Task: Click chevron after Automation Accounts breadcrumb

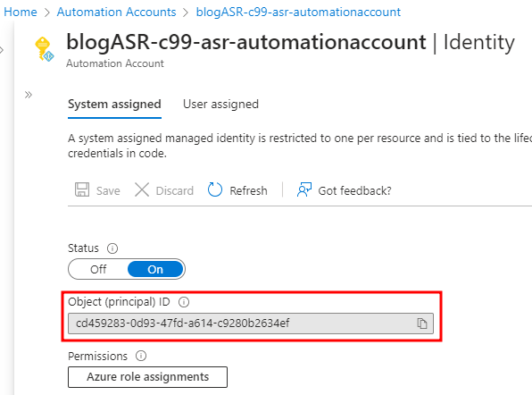Action: [186, 13]
